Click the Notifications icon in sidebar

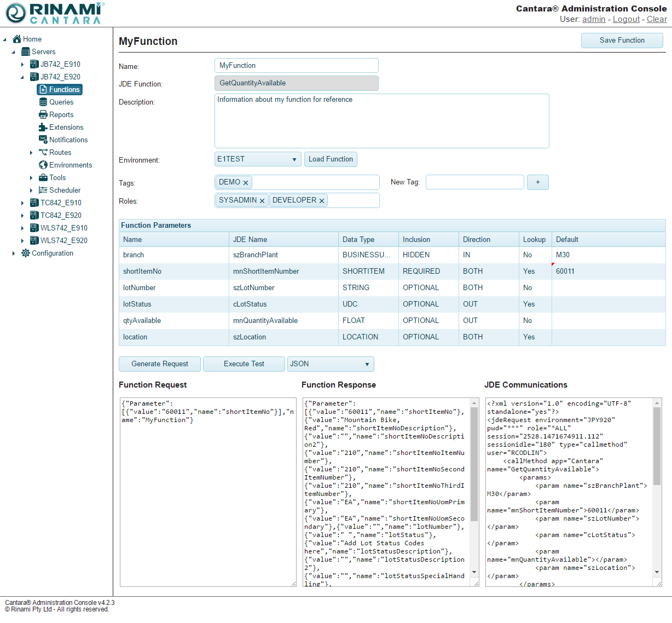[x=43, y=140]
